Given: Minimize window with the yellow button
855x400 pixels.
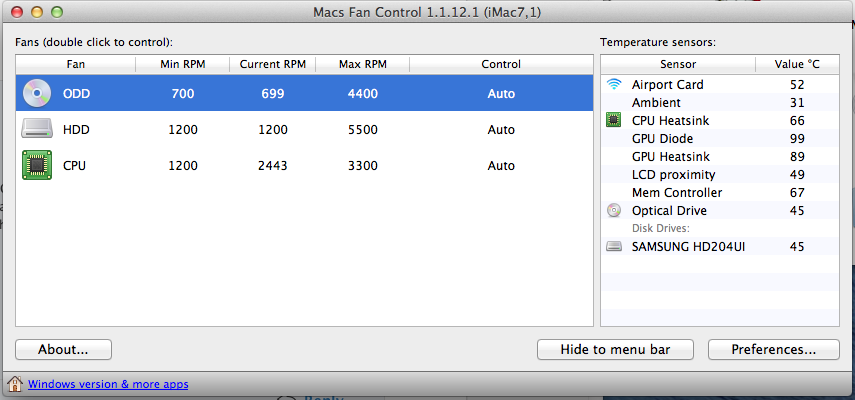Looking at the screenshot, I should (37, 11).
